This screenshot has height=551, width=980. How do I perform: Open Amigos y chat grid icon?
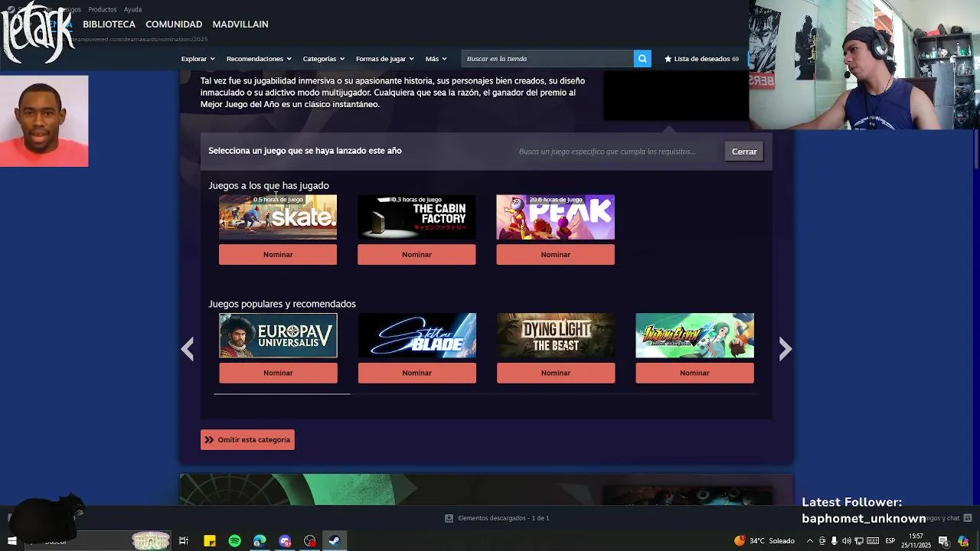[x=968, y=518]
